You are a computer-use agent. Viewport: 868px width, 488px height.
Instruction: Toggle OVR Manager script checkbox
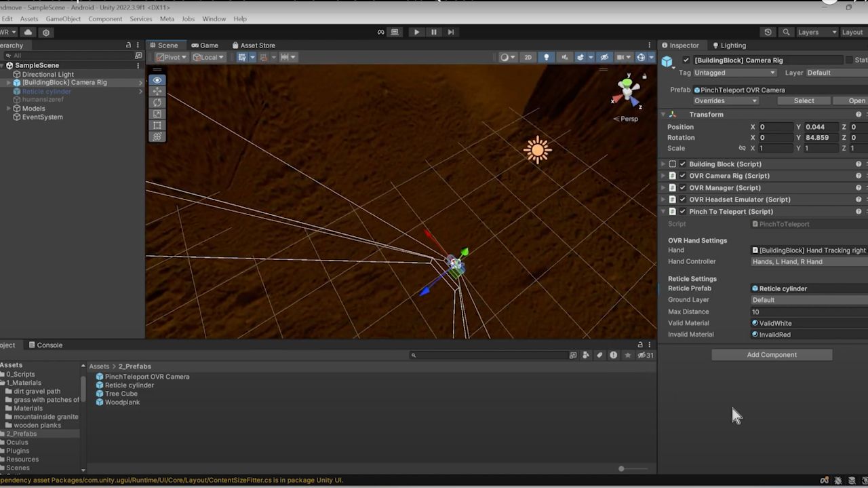(x=683, y=188)
